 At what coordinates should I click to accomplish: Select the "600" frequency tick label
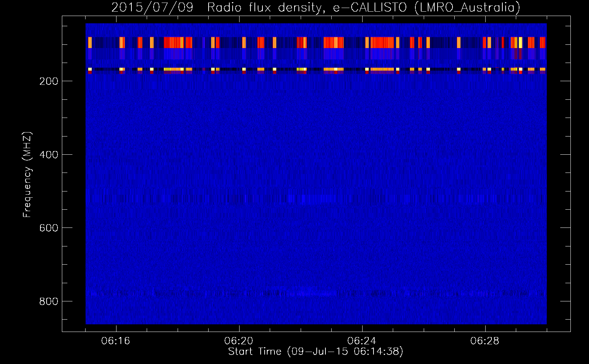[49, 228]
